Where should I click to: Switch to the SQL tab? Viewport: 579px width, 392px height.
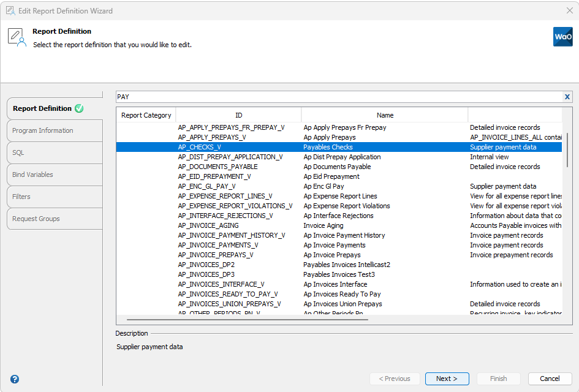[18, 153]
